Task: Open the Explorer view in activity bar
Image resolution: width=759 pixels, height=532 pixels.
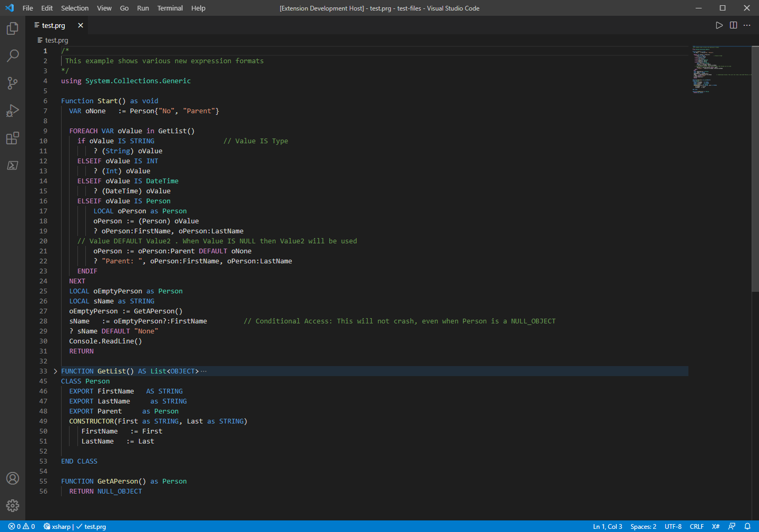Action: tap(13, 28)
